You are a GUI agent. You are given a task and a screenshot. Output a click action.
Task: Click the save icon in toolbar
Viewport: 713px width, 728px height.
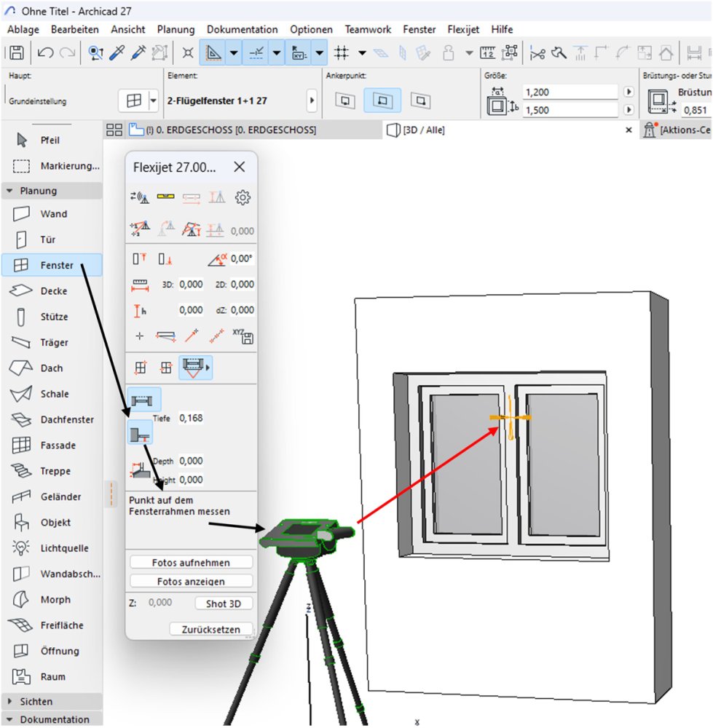17,52
